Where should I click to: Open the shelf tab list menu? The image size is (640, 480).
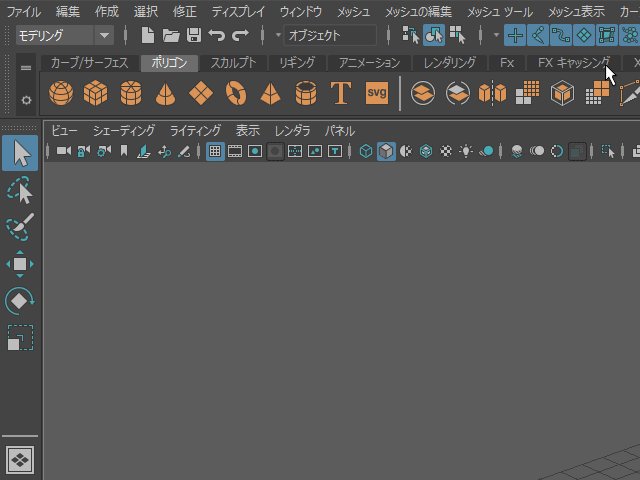(x=26, y=68)
